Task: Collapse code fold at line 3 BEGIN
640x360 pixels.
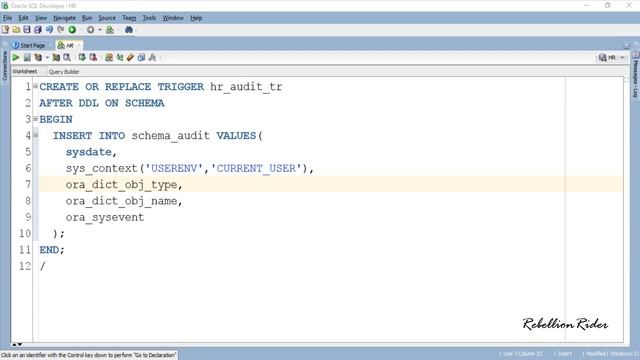Action: click(36, 119)
